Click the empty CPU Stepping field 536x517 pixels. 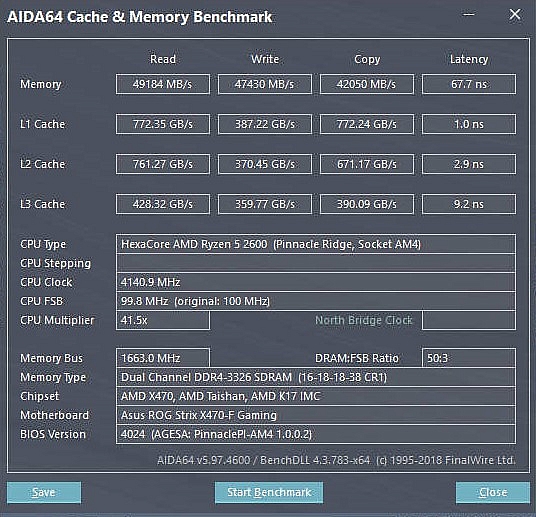point(316,263)
